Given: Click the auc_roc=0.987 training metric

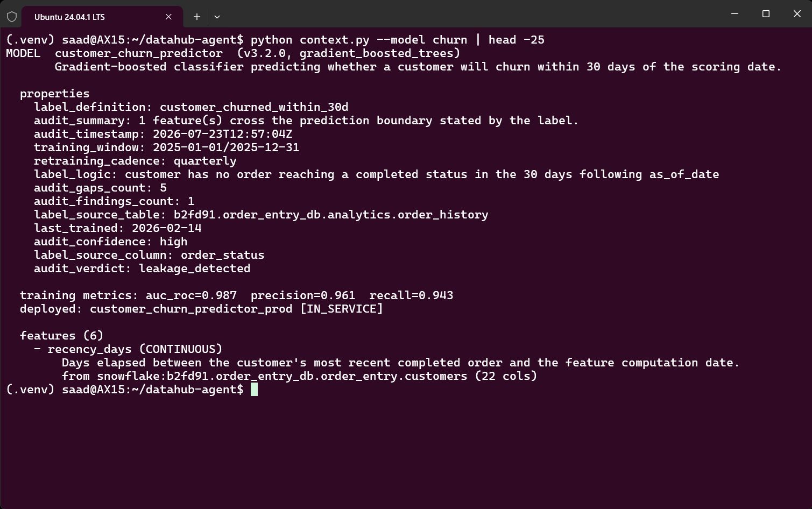Looking at the screenshot, I should pos(191,295).
